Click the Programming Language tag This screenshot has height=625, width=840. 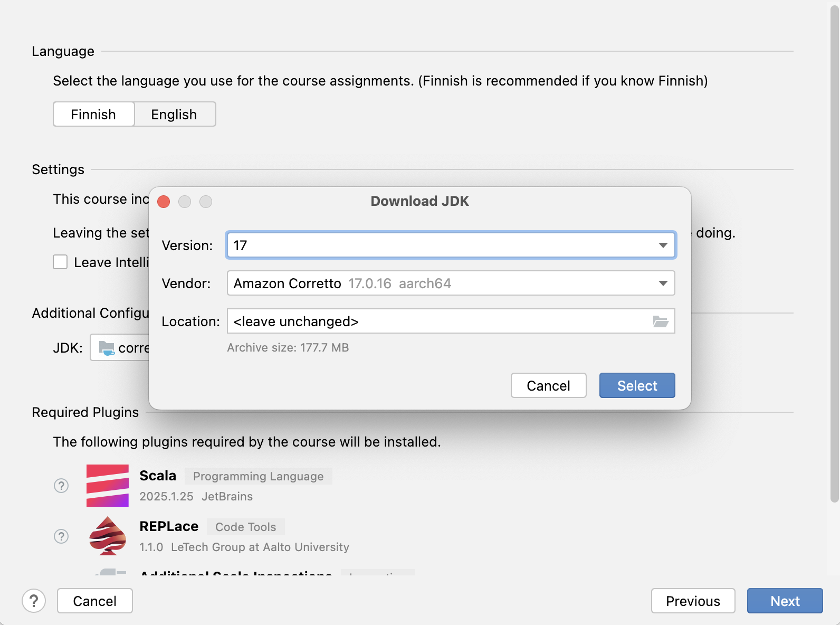point(258,476)
